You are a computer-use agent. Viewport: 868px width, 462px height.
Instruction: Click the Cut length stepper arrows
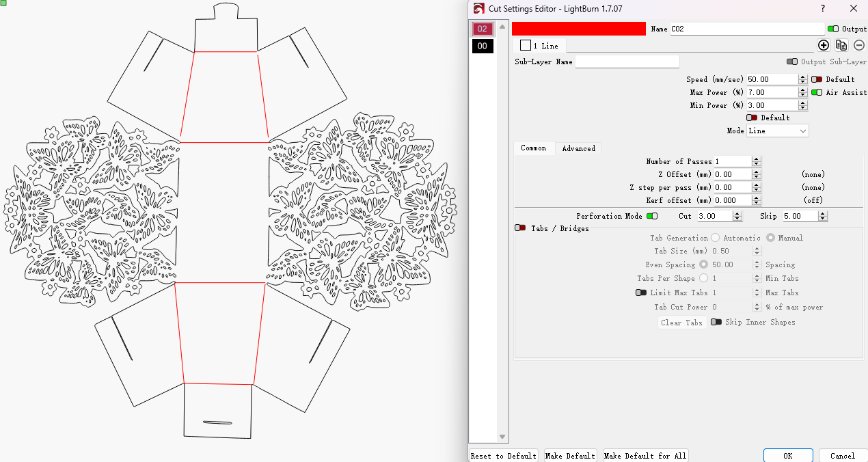(x=737, y=216)
